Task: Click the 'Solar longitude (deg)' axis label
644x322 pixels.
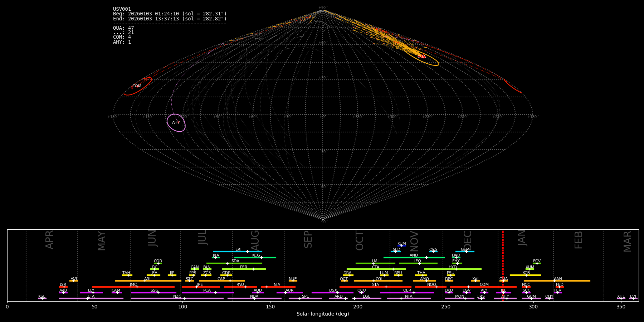Action: click(323, 314)
